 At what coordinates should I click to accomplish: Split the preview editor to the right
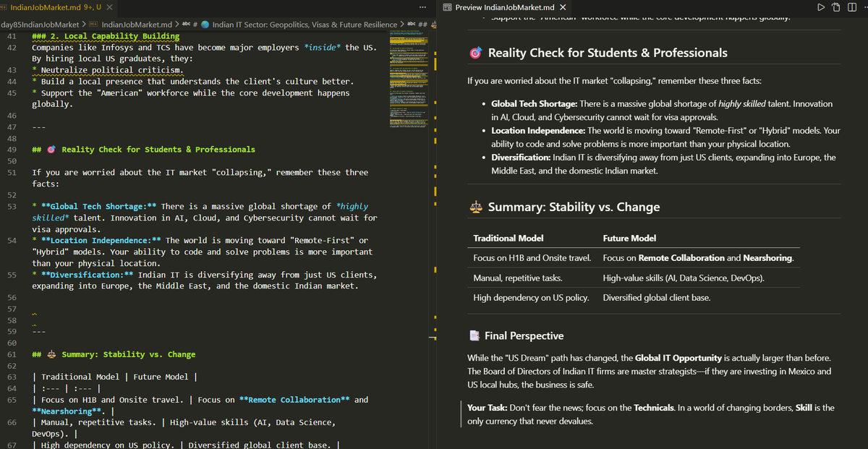coord(854,7)
